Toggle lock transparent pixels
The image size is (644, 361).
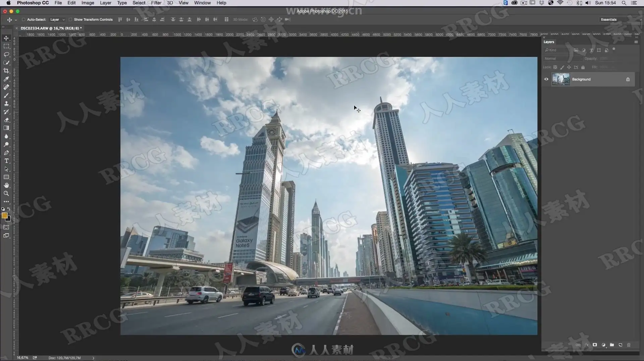[555, 67]
